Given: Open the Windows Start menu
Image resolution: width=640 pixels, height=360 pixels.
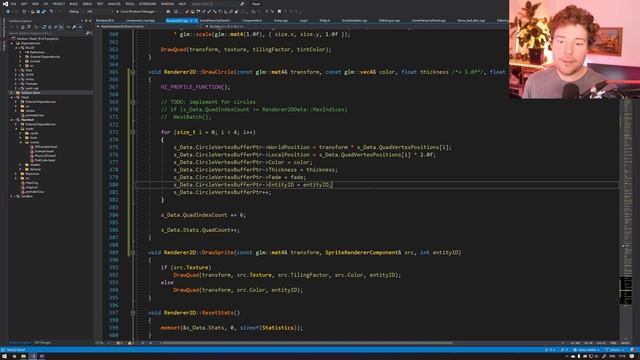Looking at the screenshot, I should (x=4, y=356).
